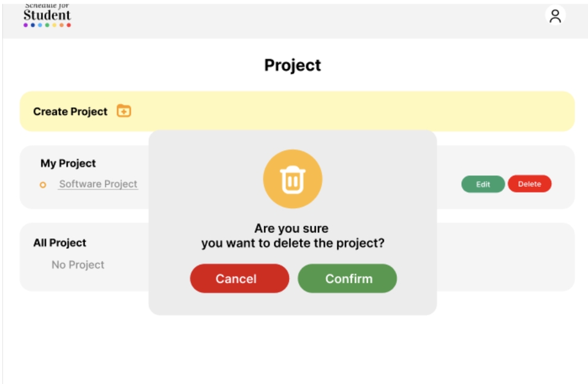Viewport: 588px width, 384px height.
Task: Open the user profile icon
Action: (x=555, y=16)
